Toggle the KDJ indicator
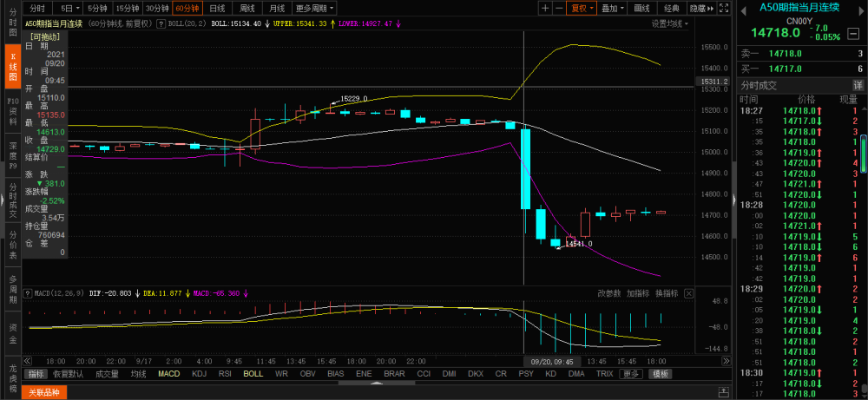 coord(200,374)
